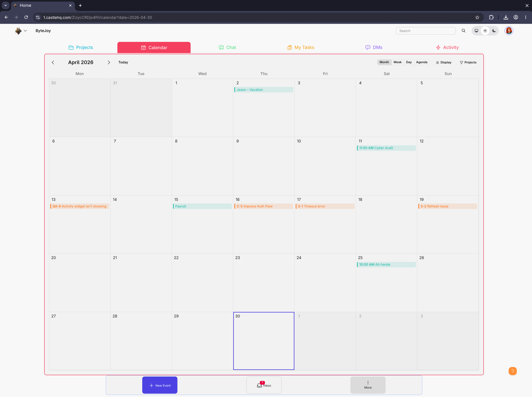532x397 pixels.
Task: Open the tab search dropdown arrow
Action: 5,5
